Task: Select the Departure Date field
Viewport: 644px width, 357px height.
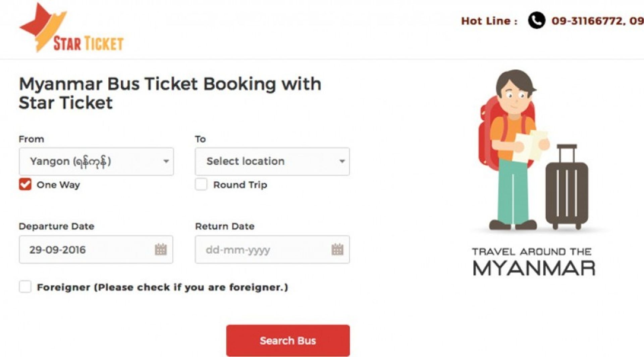Action: coord(84,249)
